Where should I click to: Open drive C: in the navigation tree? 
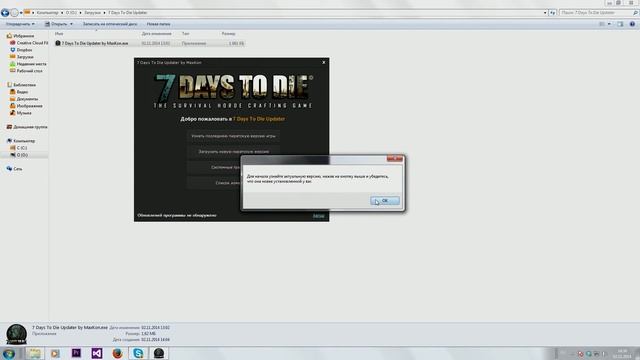[21, 148]
